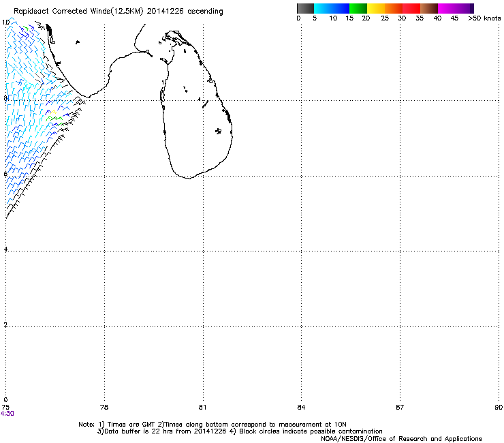Screen dimensions: 504x443
Task: Click the brown 35-40 knots color segment
Action: [429, 8]
